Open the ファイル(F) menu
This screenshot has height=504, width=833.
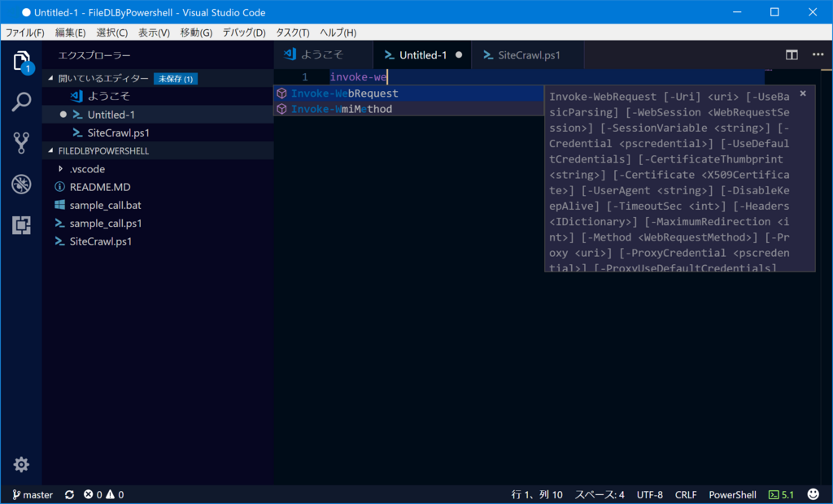click(25, 33)
